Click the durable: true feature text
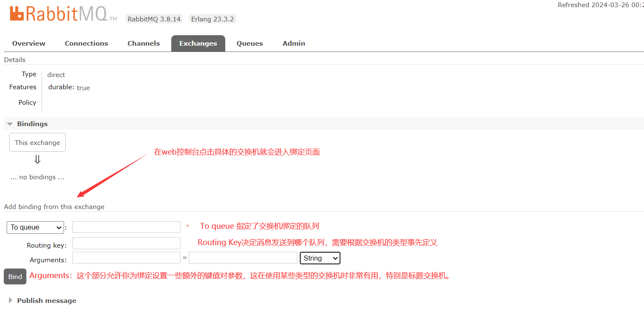Screen dimensions: 644x310 pyautogui.click(x=69, y=88)
